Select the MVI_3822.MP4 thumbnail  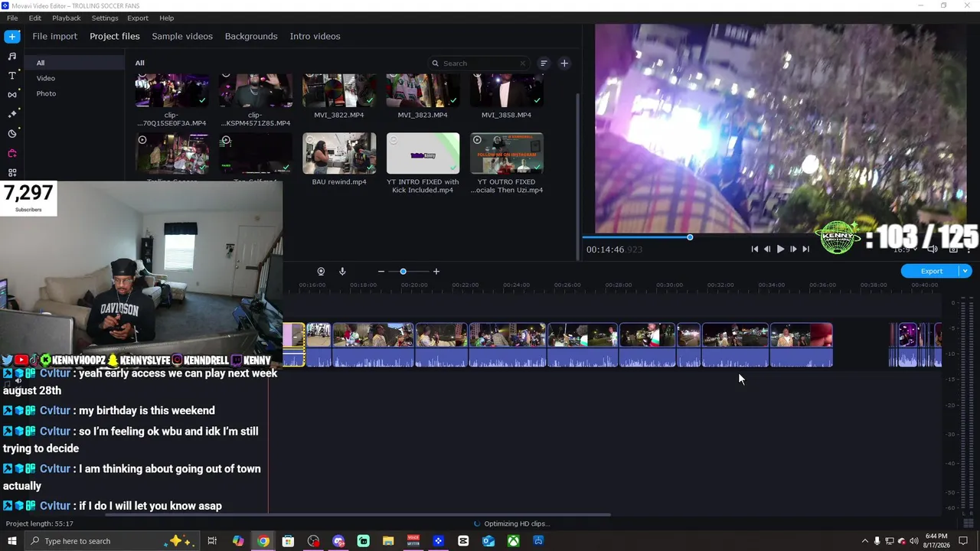point(339,91)
